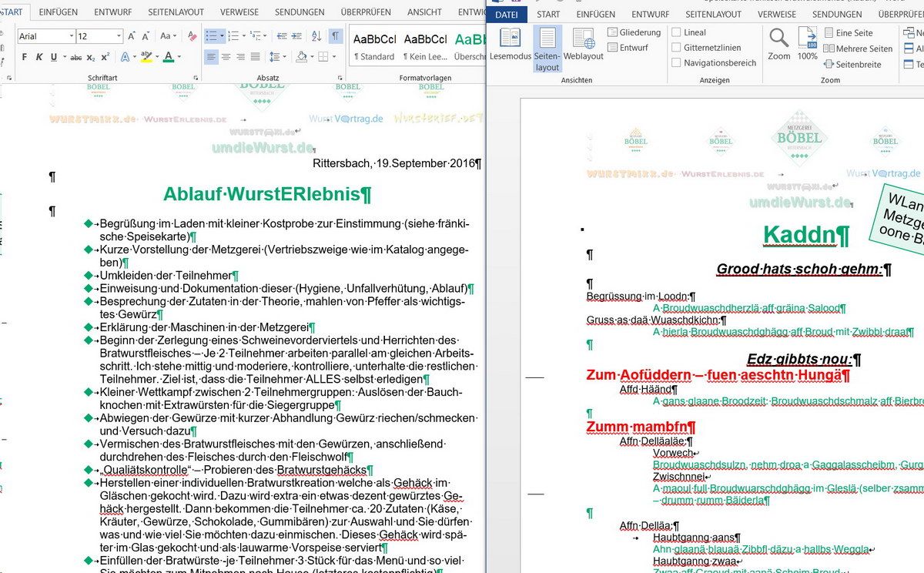Viewport: 924px width, 573px height.
Task: Apply bullet list in left window
Action: coord(212,36)
